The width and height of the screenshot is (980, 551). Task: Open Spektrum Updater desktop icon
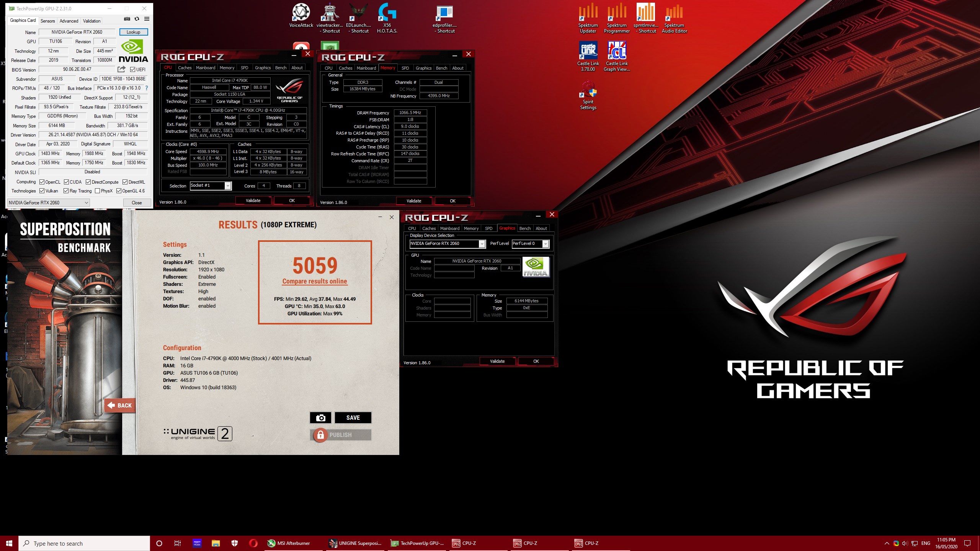(x=588, y=18)
